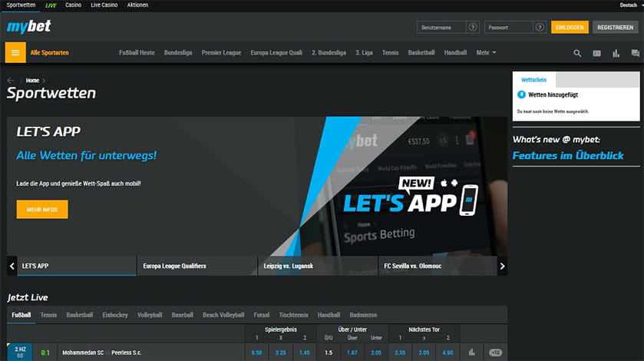Screen dimensions: 644x361
Task: Go to Handball in navigation bar
Action: [x=455, y=53]
